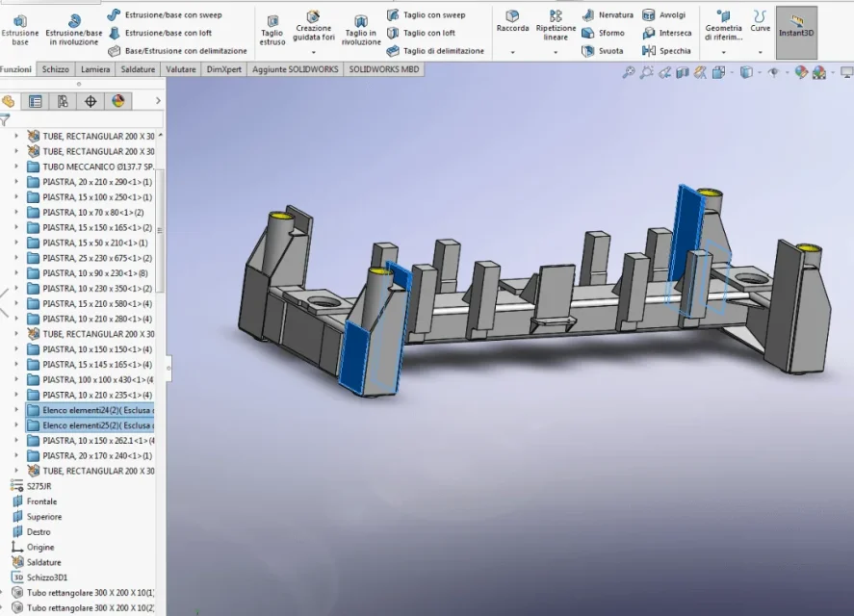Choose the Nervatura rib tool
This screenshot has width=854, height=616.
(x=608, y=15)
